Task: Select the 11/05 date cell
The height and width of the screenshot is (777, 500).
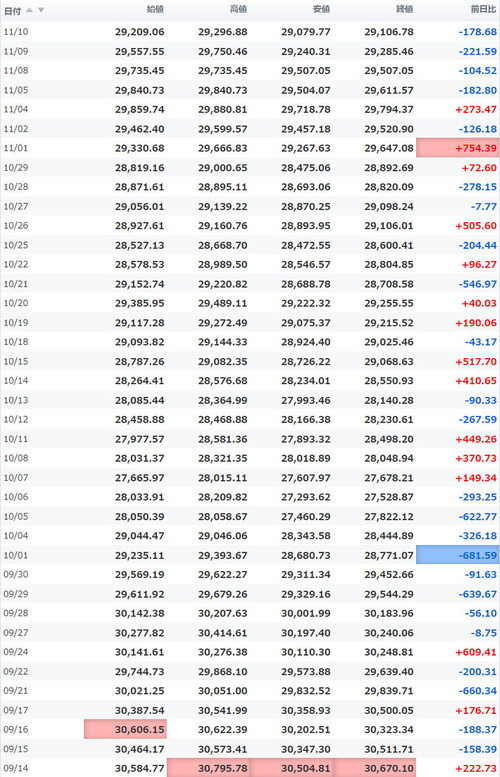Action: pyautogui.click(x=16, y=90)
